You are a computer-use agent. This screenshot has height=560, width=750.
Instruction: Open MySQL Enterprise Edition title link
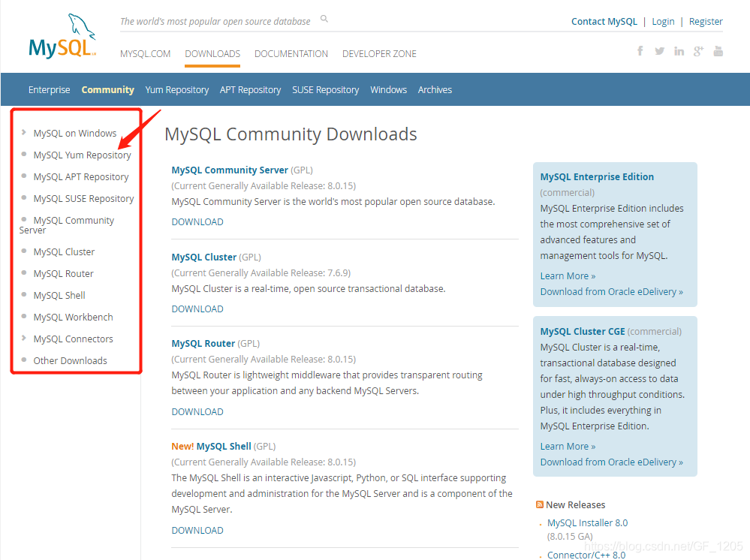coord(597,177)
